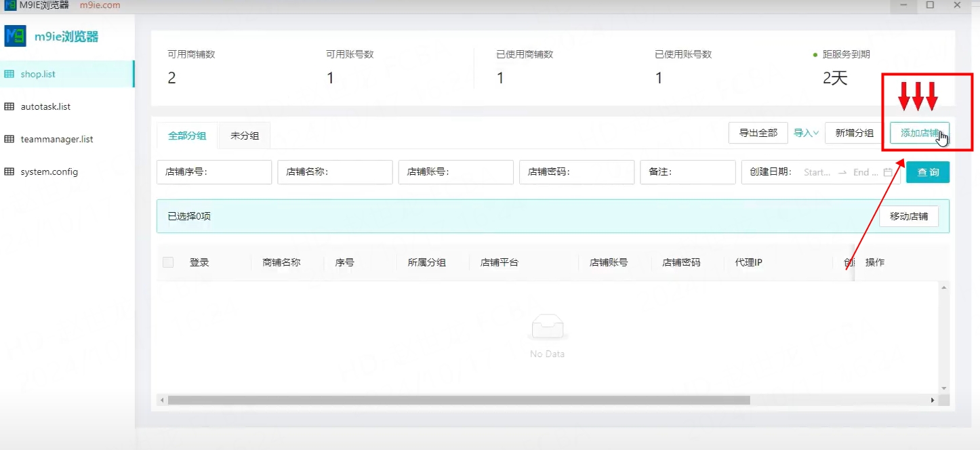
Task: Click the system.config table icon
Action: (x=9, y=171)
